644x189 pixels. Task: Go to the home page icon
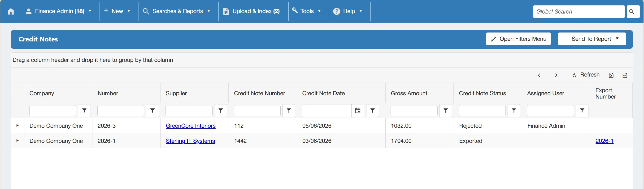tap(11, 12)
